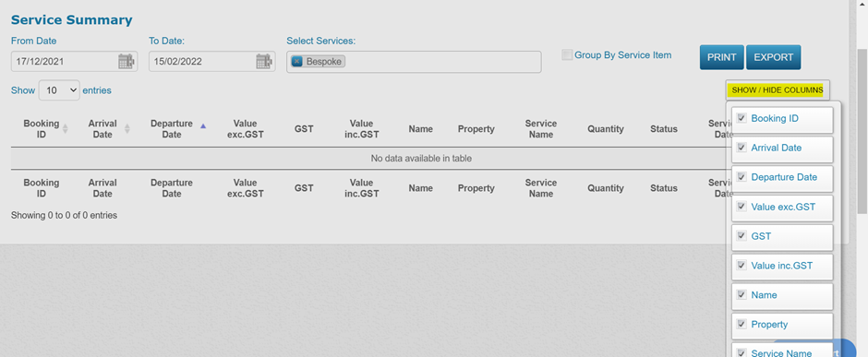
Task: Open the Select Services multi-select box
Action: pos(414,62)
